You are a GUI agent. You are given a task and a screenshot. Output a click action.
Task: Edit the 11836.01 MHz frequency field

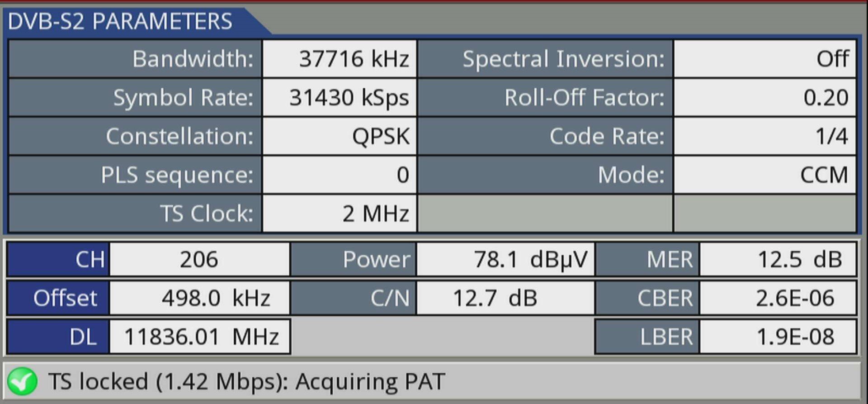point(199,337)
